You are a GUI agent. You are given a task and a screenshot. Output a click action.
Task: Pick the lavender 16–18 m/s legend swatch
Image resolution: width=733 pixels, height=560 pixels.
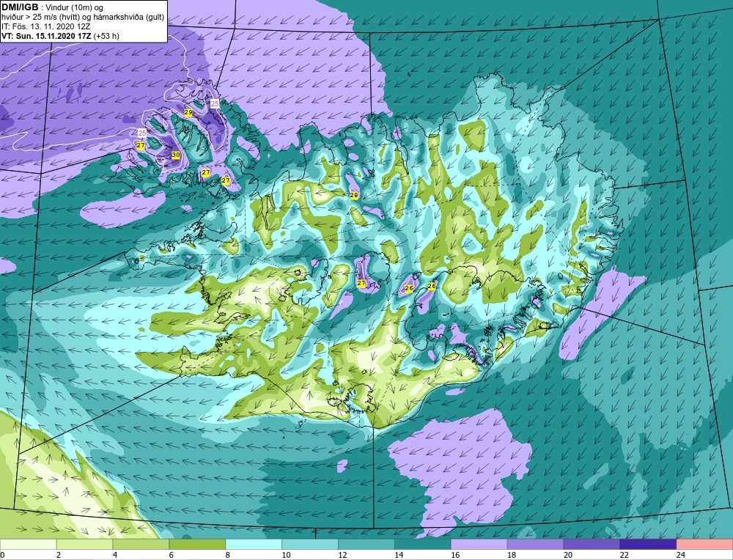(x=479, y=545)
